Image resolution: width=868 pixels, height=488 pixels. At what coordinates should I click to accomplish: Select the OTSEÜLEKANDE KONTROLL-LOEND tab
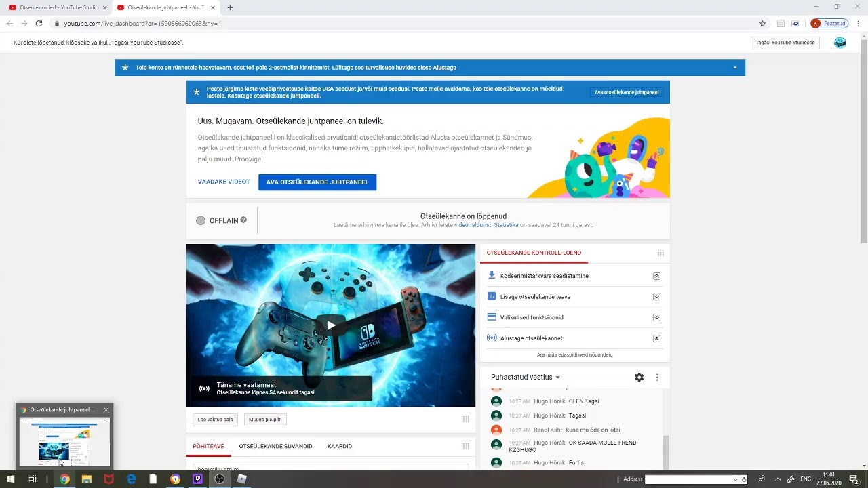pyautogui.click(x=534, y=253)
